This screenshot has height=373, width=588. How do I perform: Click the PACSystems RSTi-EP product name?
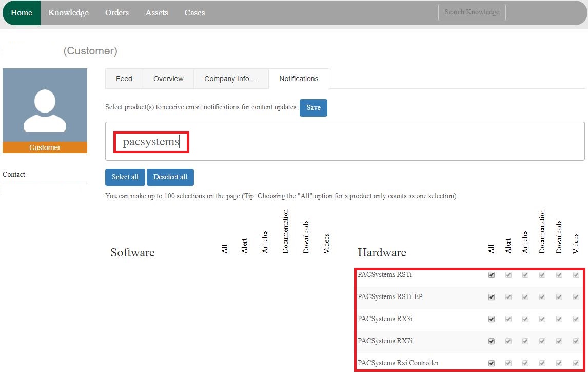pos(390,297)
